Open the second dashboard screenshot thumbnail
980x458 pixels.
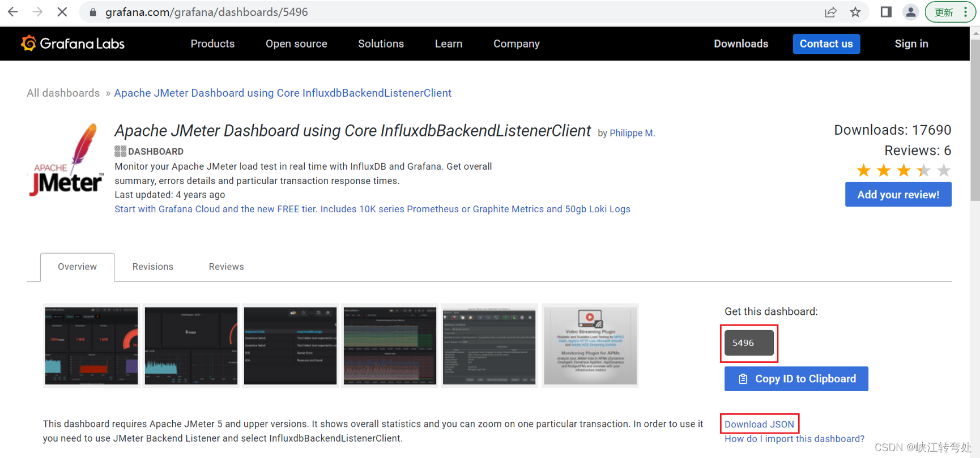click(191, 345)
